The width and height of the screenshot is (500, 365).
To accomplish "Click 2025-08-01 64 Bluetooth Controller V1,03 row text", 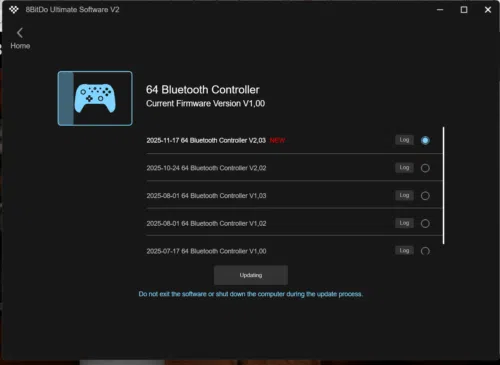I will (x=206, y=196).
